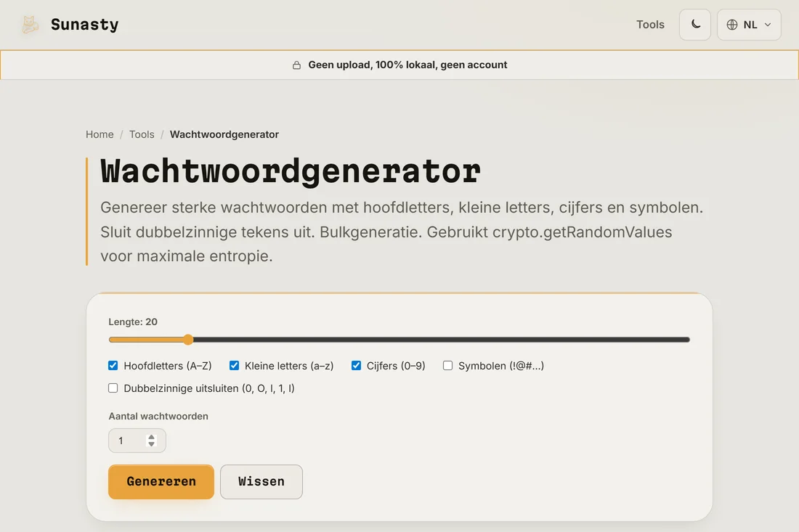Select the Wachtwoordgenerator breadcrumb item
This screenshot has height=532, width=799.
click(x=224, y=134)
